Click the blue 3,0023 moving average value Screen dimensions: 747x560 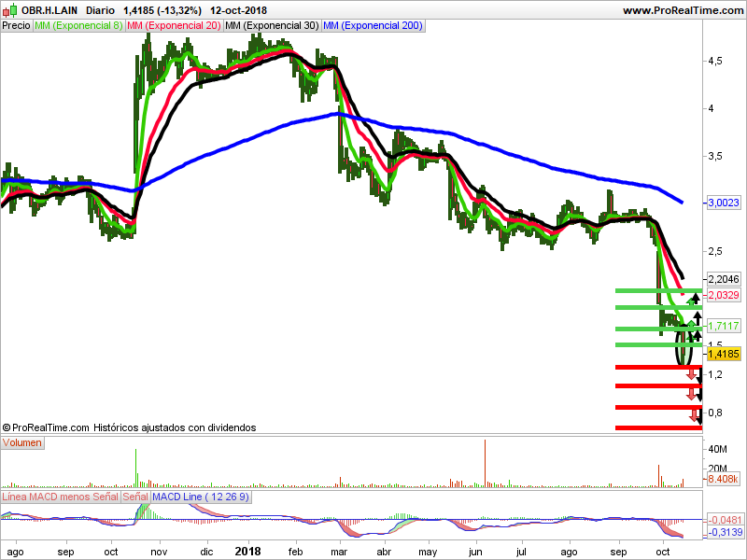coord(724,203)
